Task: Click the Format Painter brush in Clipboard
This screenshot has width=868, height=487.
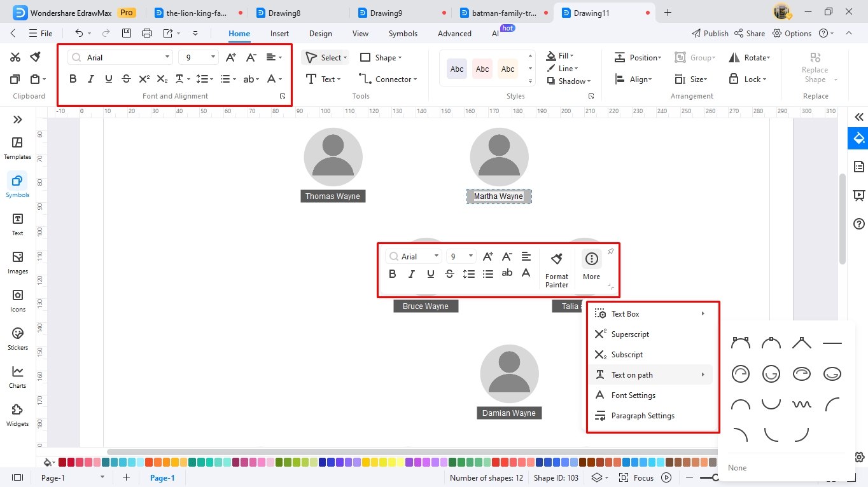Action: pyautogui.click(x=35, y=57)
